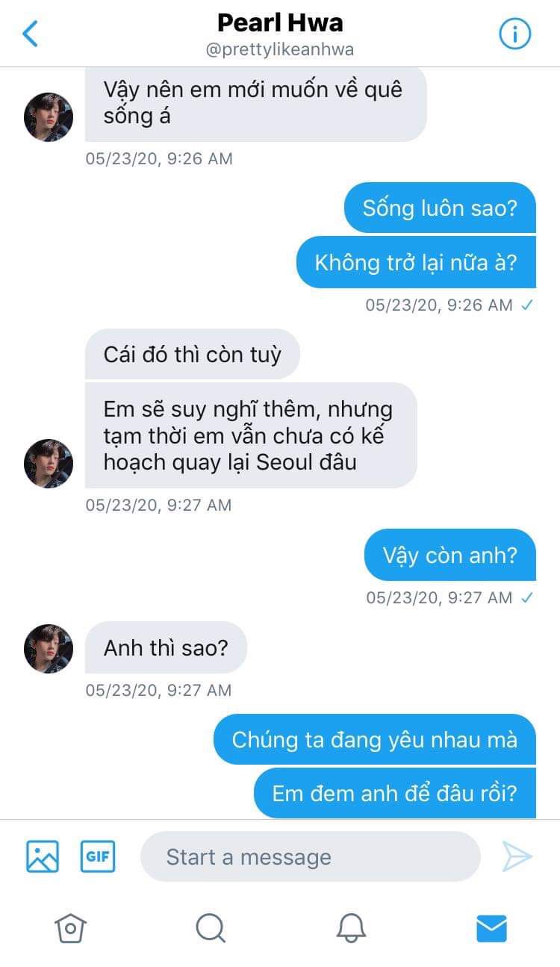This screenshot has width=560, height=967.
Task: Tap avatar beside "hoạch quay lại Seoul" message
Action: pyautogui.click(x=49, y=464)
